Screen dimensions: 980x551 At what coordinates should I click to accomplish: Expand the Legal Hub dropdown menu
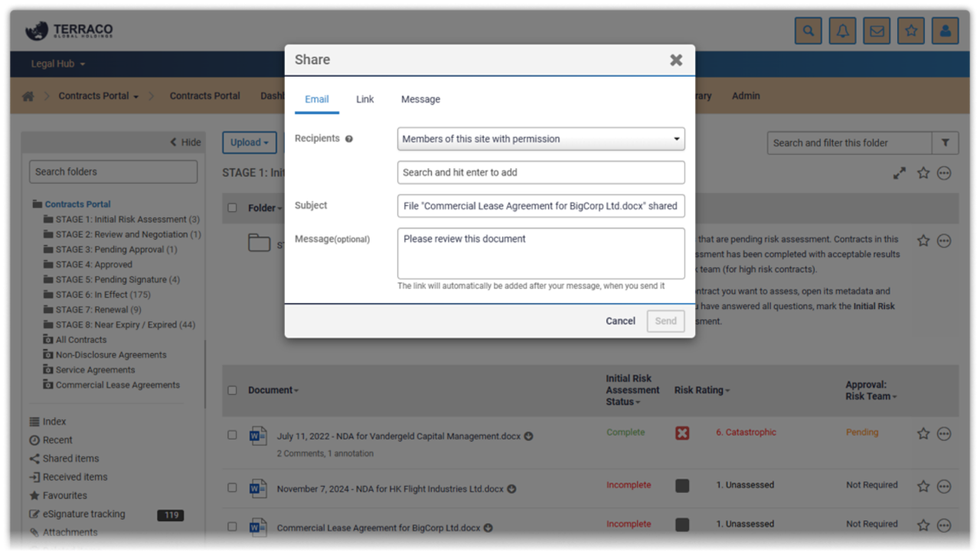click(x=58, y=64)
